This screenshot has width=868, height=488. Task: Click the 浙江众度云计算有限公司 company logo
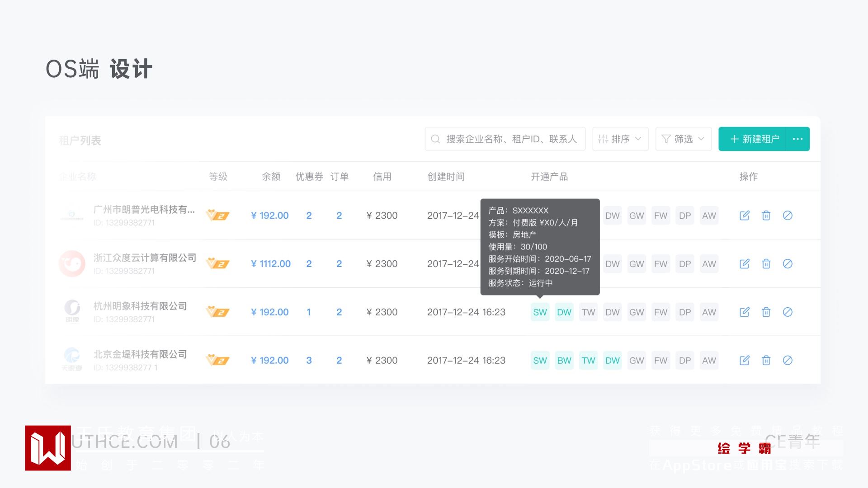(x=72, y=264)
